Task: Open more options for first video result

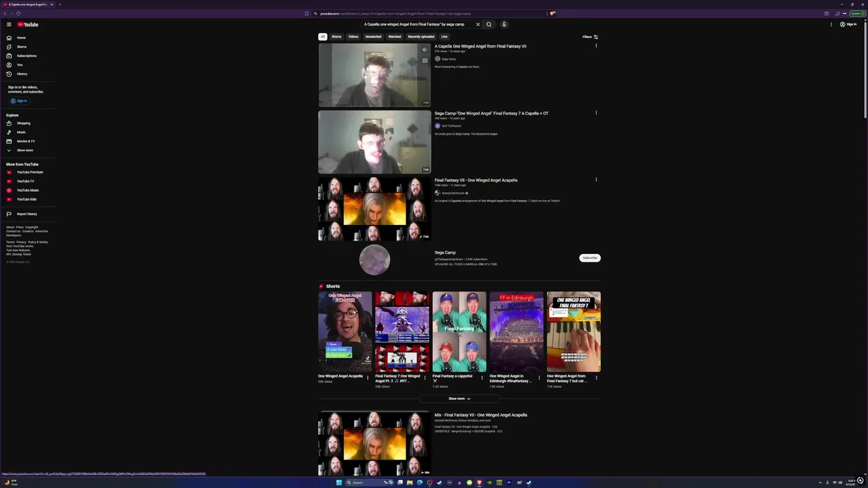Action: pos(596,45)
